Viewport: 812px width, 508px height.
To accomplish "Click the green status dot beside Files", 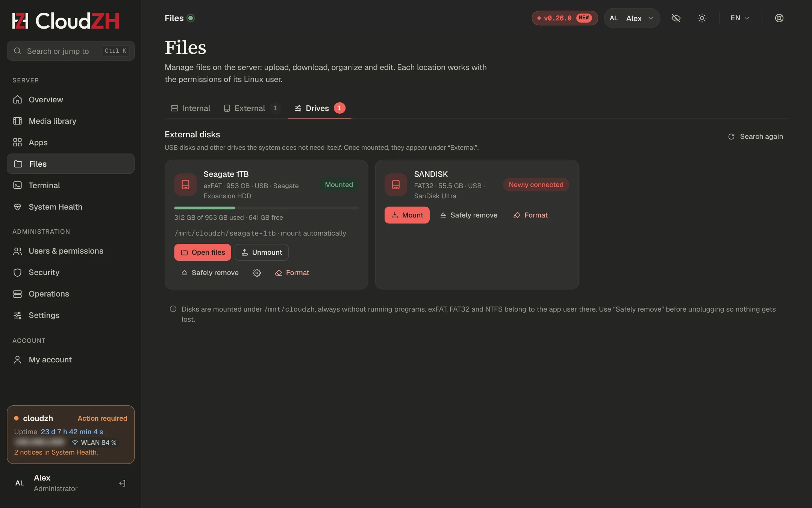I will [x=191, y=18].
